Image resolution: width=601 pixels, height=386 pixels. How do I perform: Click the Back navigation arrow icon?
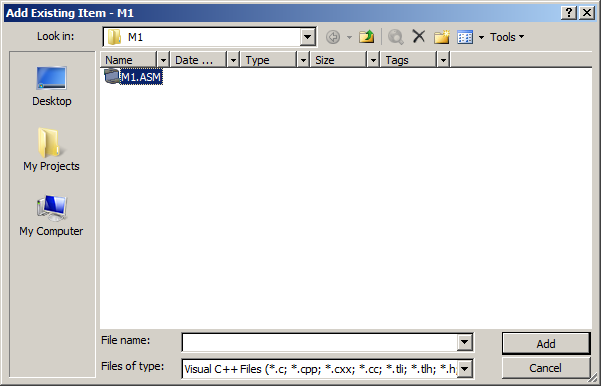tap(333, 37)
